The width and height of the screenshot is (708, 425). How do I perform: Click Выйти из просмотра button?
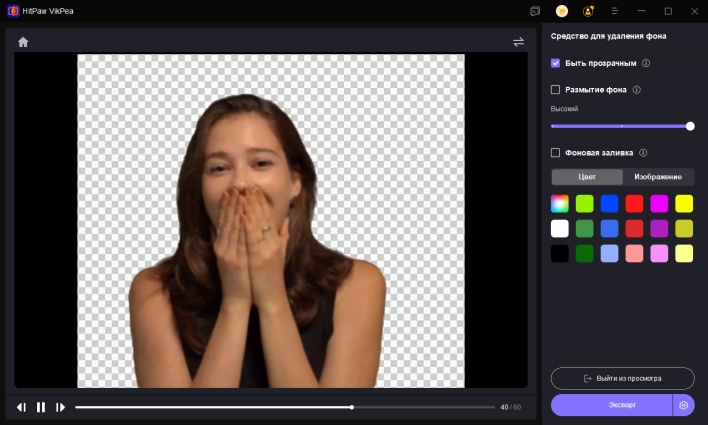[622, 378]
